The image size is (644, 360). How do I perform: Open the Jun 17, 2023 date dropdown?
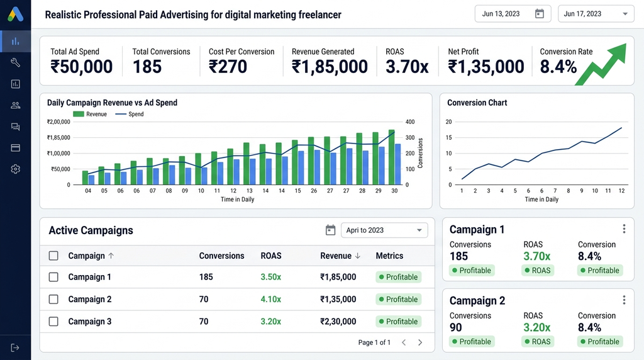[x=596, y=14]
